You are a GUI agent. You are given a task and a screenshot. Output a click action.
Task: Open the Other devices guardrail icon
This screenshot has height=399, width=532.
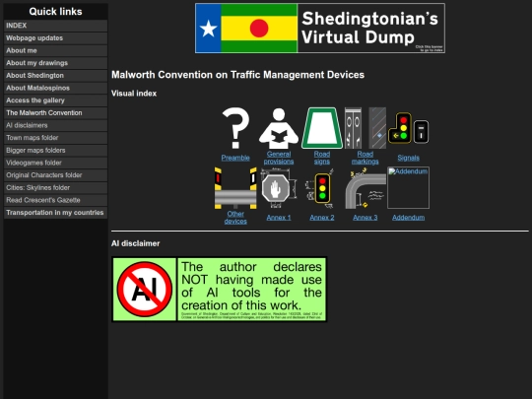coord(235,188)
